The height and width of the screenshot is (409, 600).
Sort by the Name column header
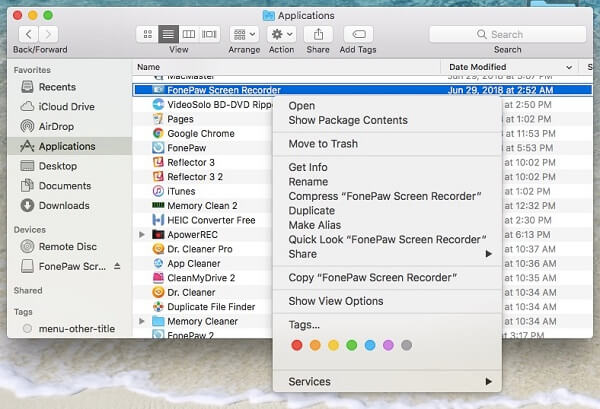click(x=286, y=67)
